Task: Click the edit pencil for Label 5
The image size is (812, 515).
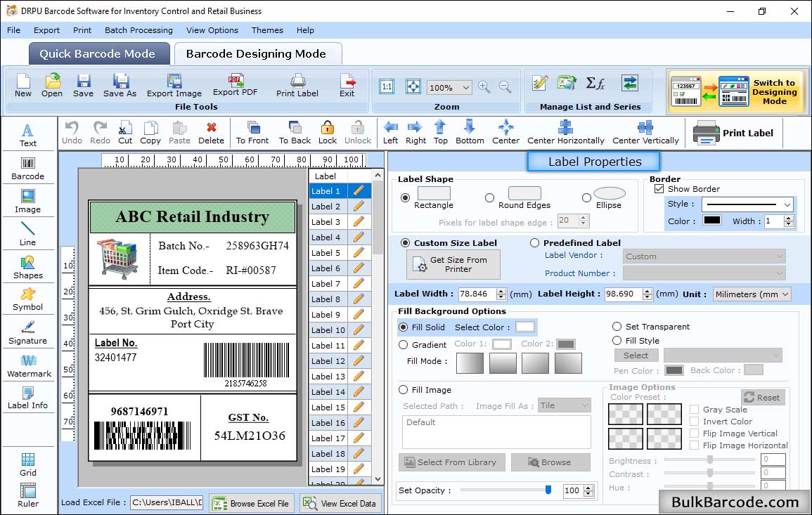Action: tap(359, 253)
